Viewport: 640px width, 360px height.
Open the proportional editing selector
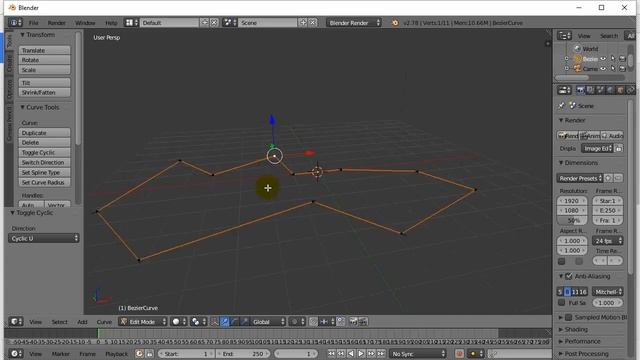point(297,322)
